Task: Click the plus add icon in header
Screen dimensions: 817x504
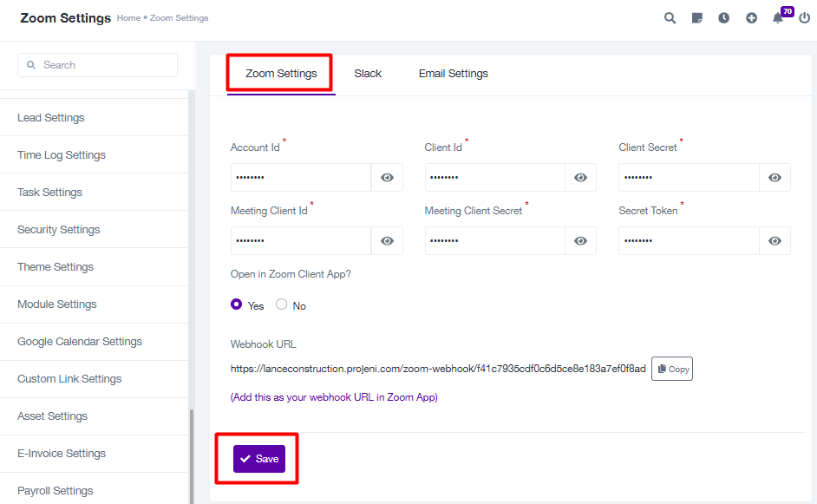Action: click(751, 18)
